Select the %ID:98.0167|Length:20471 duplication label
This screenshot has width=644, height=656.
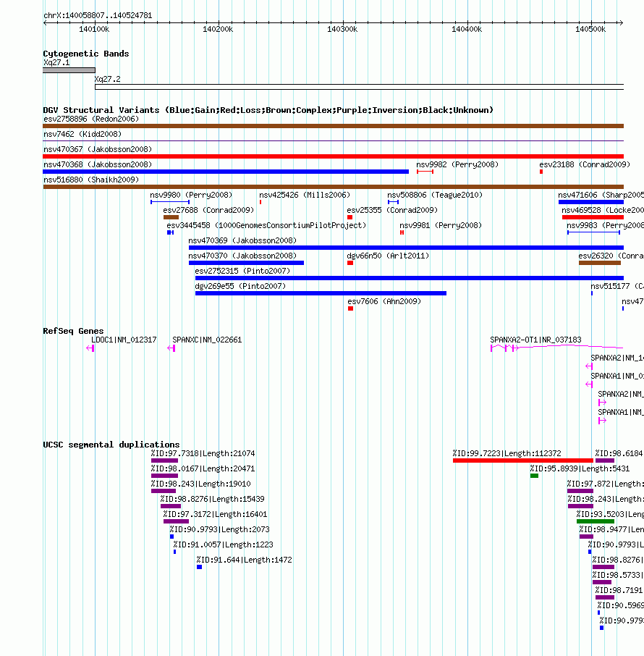[203, 468]
